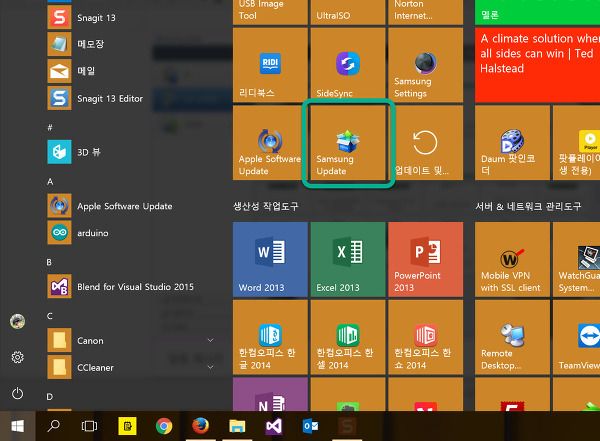
Task: Open Apple Software Update in app list
Action: coord(130,206)
